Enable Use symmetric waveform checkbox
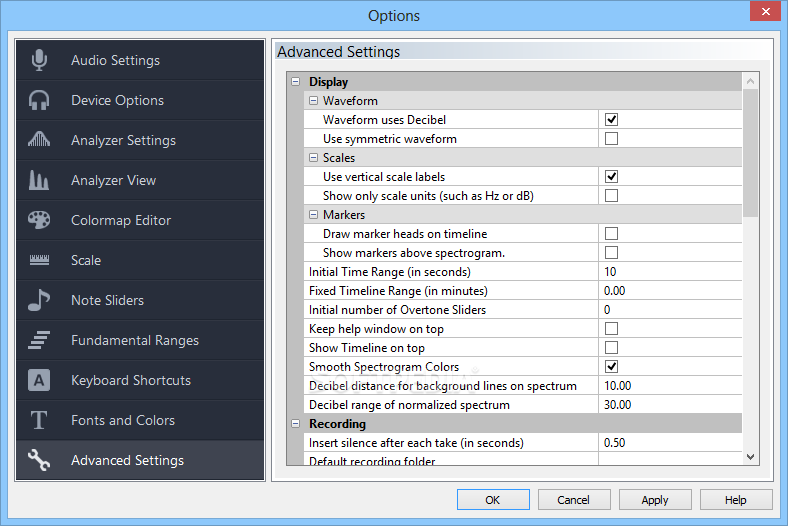This screenshot has height=526, width=788. (x=611, y=139)
